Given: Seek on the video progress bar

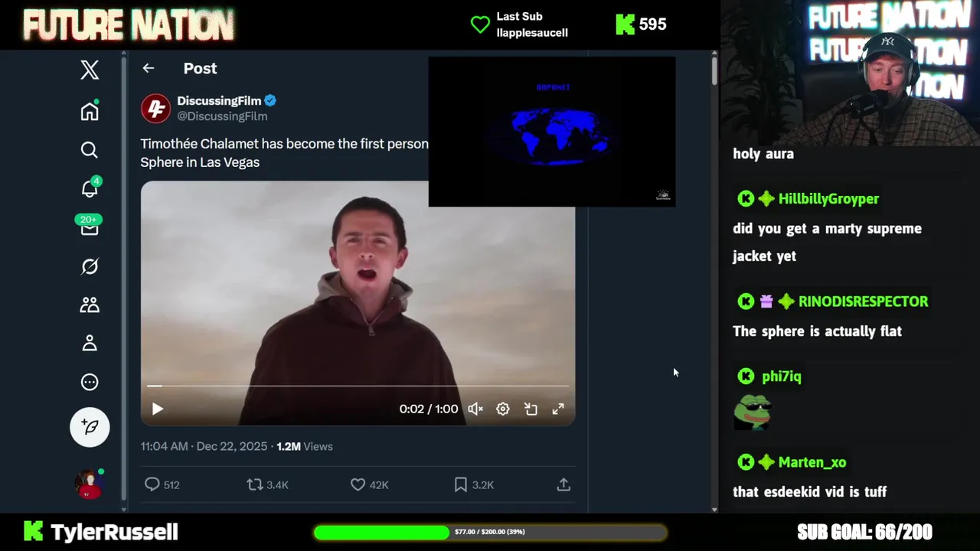Looking at the screenshot, I should 358,386.
